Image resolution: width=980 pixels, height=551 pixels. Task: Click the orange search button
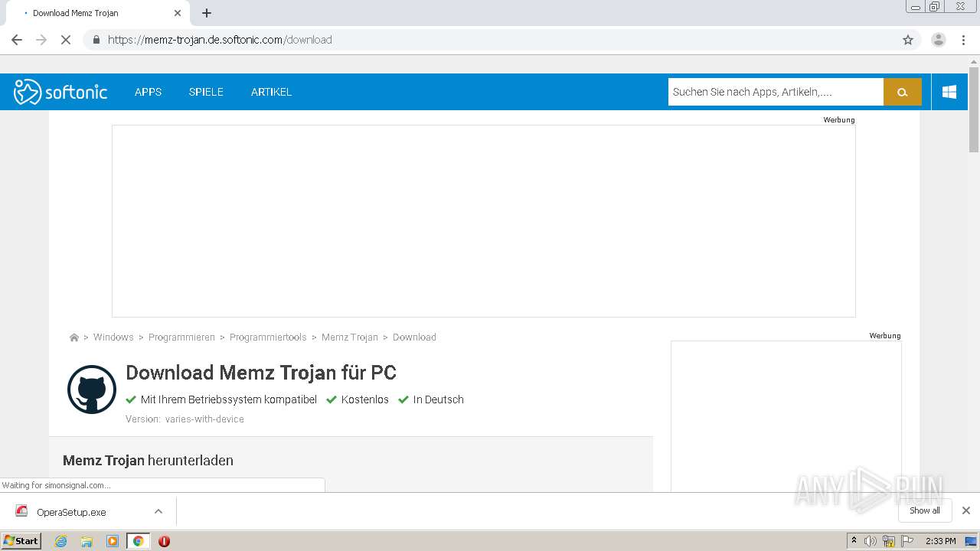coord(903,92)
